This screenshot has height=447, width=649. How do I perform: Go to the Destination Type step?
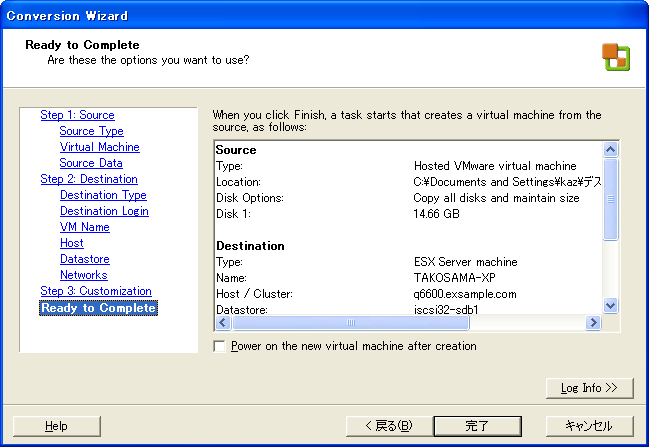click(103, 195)
